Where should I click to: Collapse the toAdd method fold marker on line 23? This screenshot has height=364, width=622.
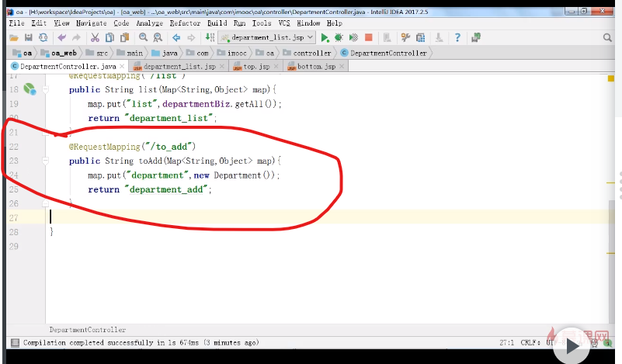click(x=45, y=161)
